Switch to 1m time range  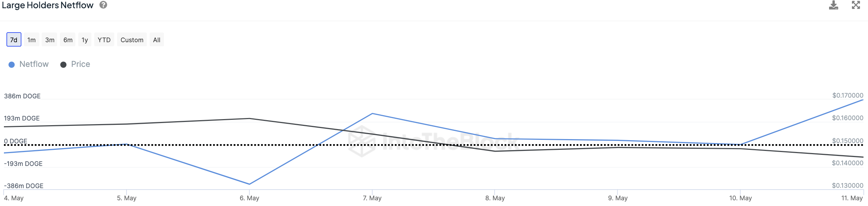pyautogui.click(x=31, y=40)
